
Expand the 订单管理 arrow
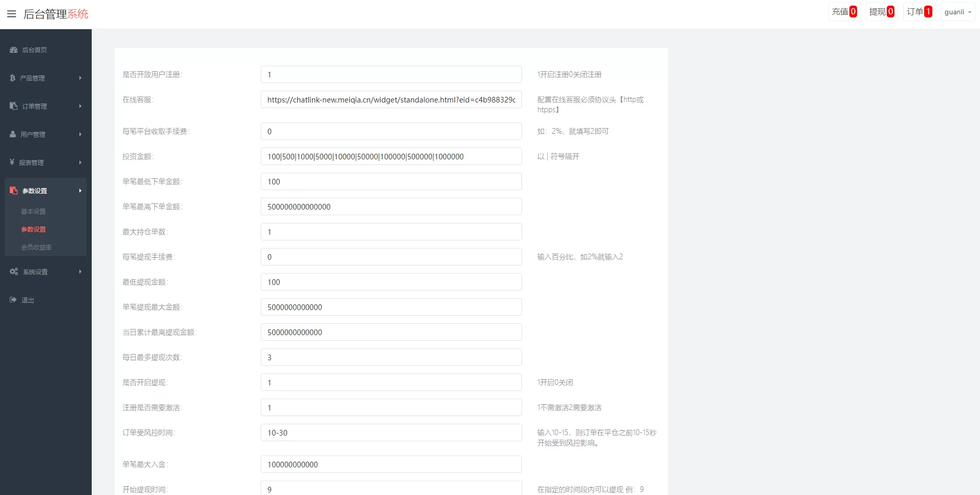[80, 106]
